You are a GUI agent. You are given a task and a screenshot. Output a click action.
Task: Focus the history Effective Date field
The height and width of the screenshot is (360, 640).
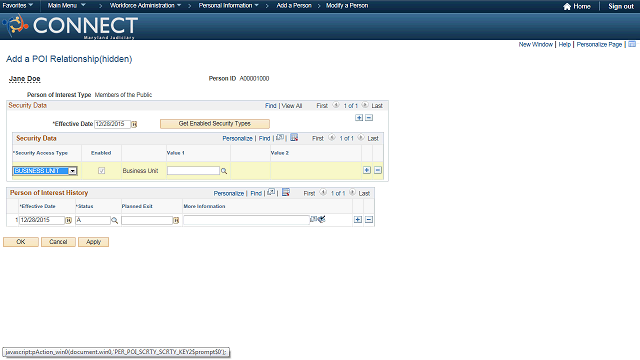coord(42,220)
